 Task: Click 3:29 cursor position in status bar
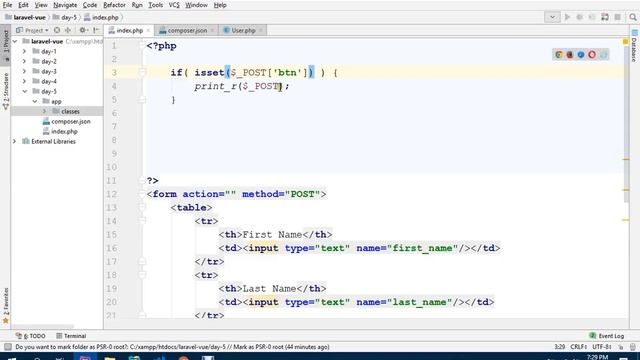click(560, 347)
